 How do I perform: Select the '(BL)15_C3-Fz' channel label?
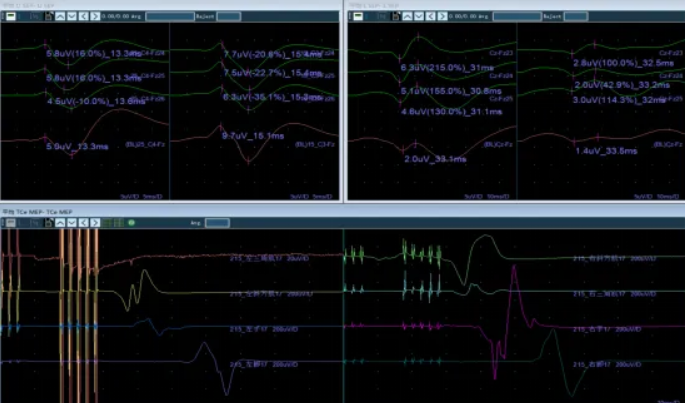[x=315, y=144]
